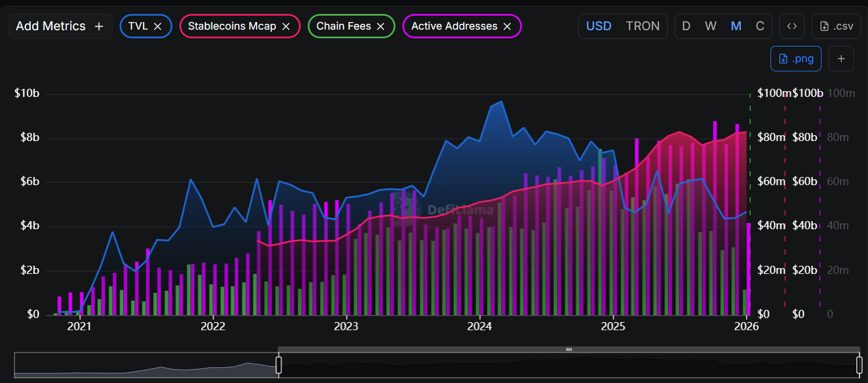Click the left range slider handle

[279, 365]
